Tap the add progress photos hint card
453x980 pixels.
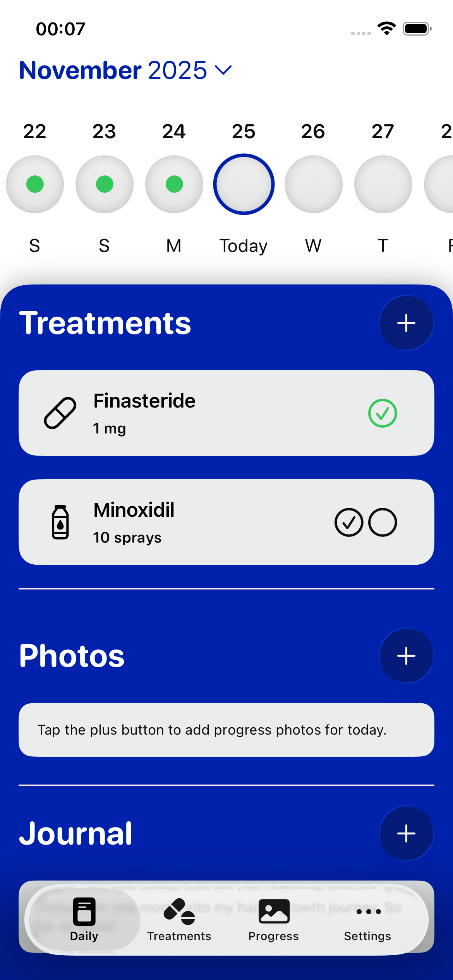click(x=226, y=730)
